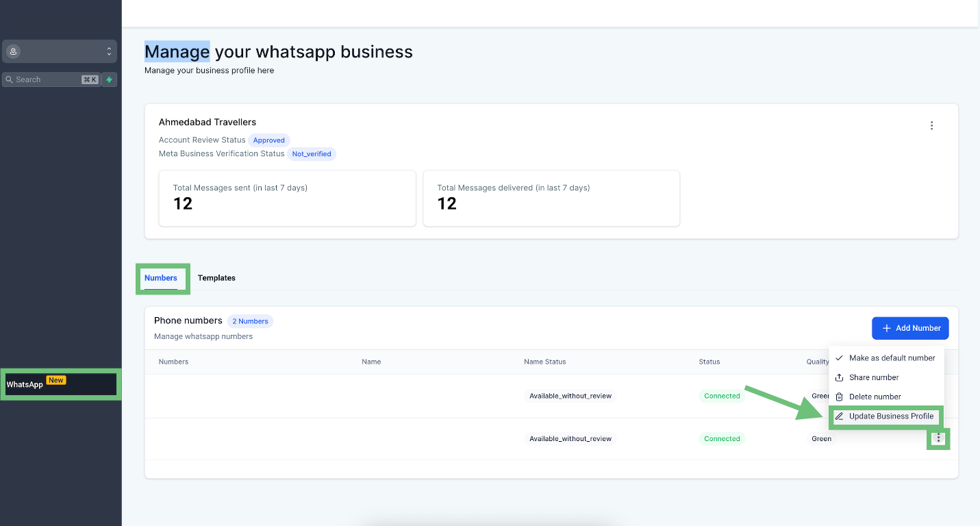The image size is (980, 526).
Task: Switch to the Templates tab
Action: point(216,278)
